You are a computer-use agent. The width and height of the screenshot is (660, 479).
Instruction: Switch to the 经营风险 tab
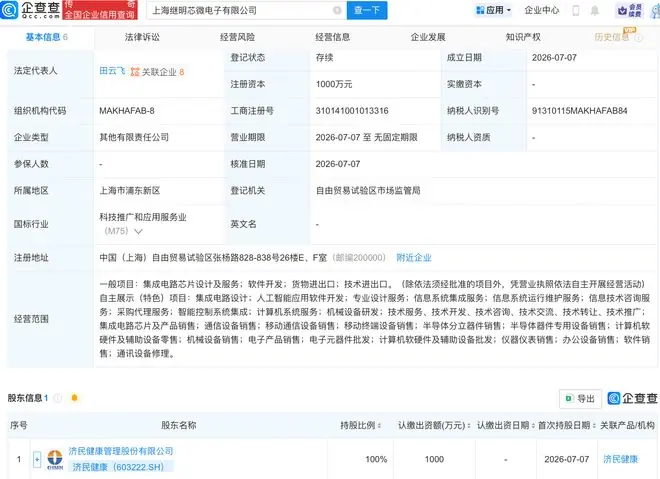coord(237,37)
